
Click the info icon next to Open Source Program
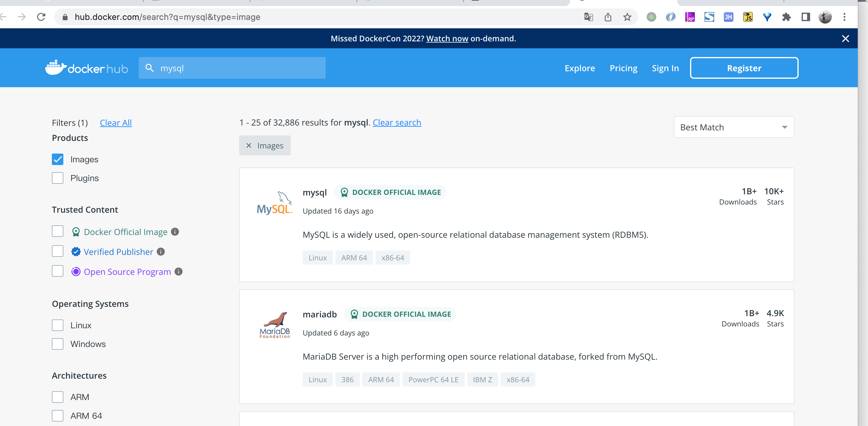(x=179, y=272)
